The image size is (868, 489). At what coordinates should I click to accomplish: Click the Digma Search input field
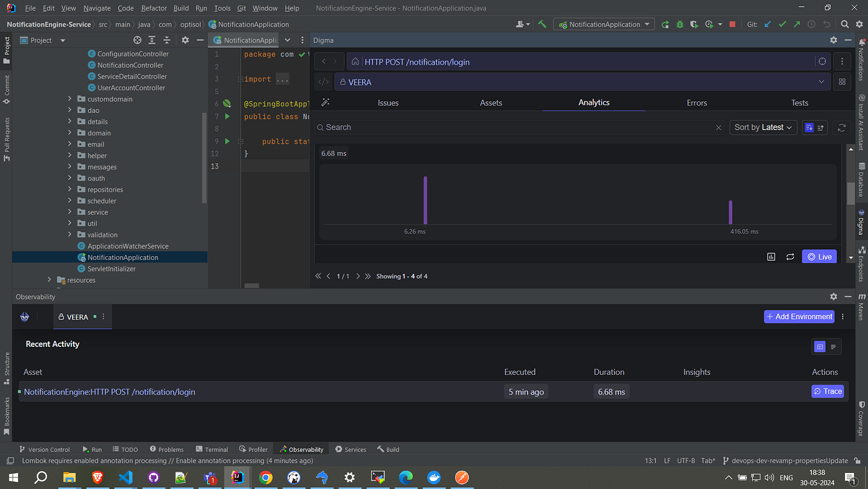518,127
